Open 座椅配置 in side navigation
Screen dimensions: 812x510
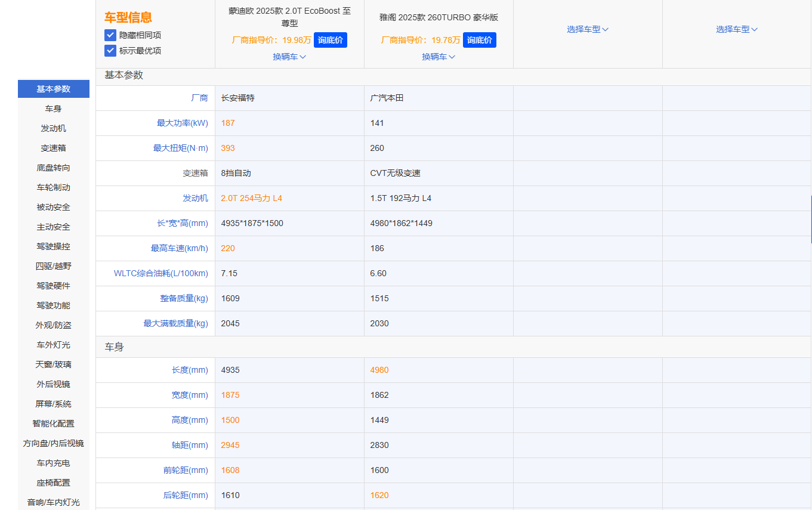click(54, 483)
